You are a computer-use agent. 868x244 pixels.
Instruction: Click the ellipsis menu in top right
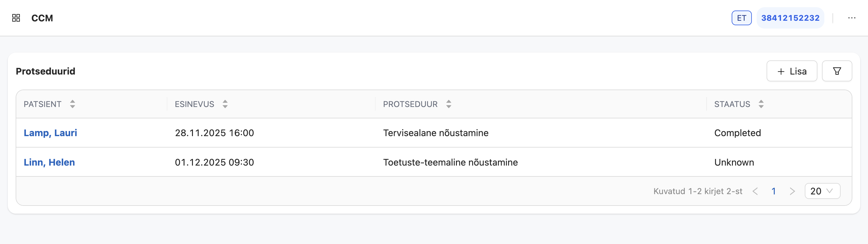(852, 18)
